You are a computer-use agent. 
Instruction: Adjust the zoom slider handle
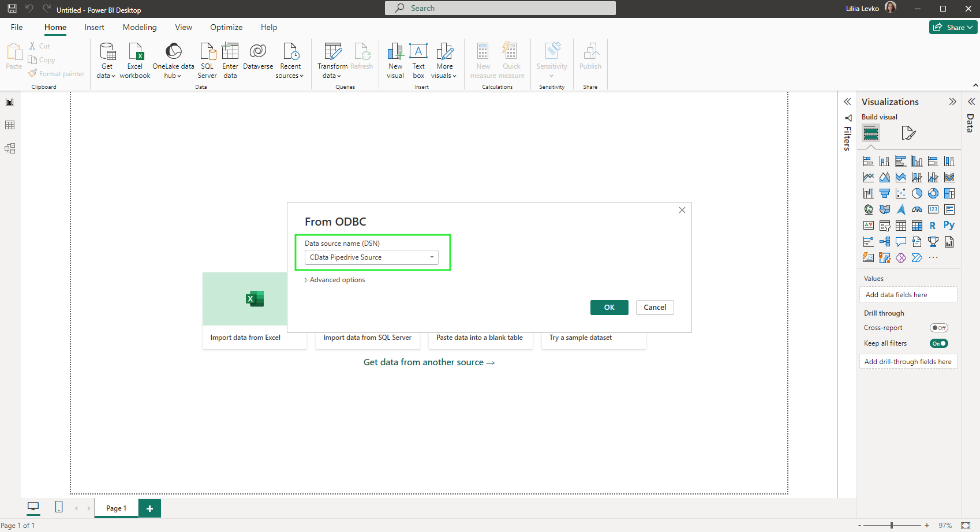pyautogui.click(x=892, y=526)
